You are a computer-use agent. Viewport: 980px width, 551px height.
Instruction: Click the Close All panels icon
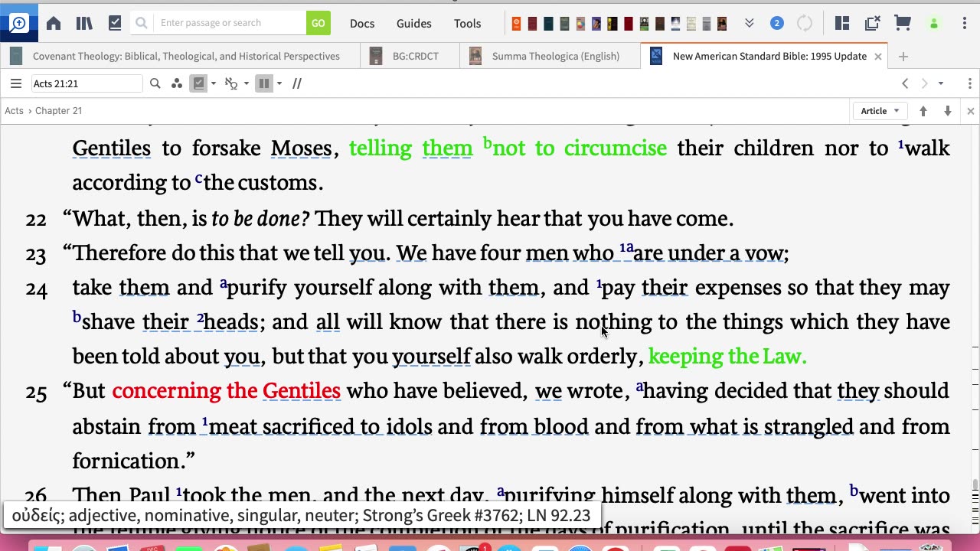[x=872, y=24]
